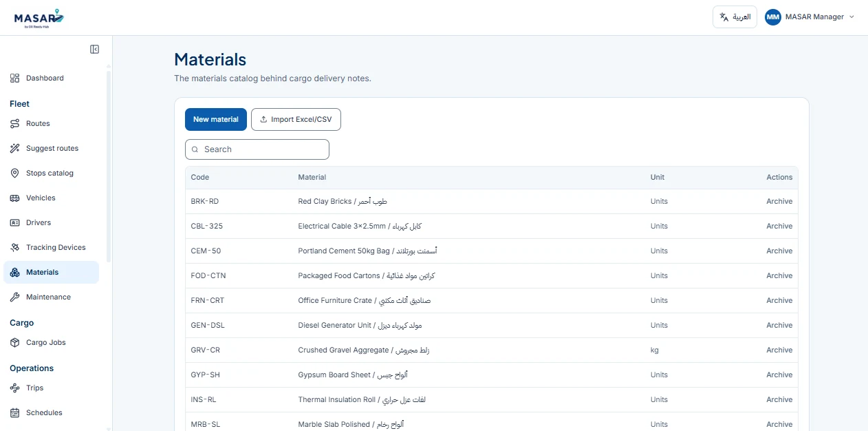Archive the BRK-RD material

tap(779, 202)
